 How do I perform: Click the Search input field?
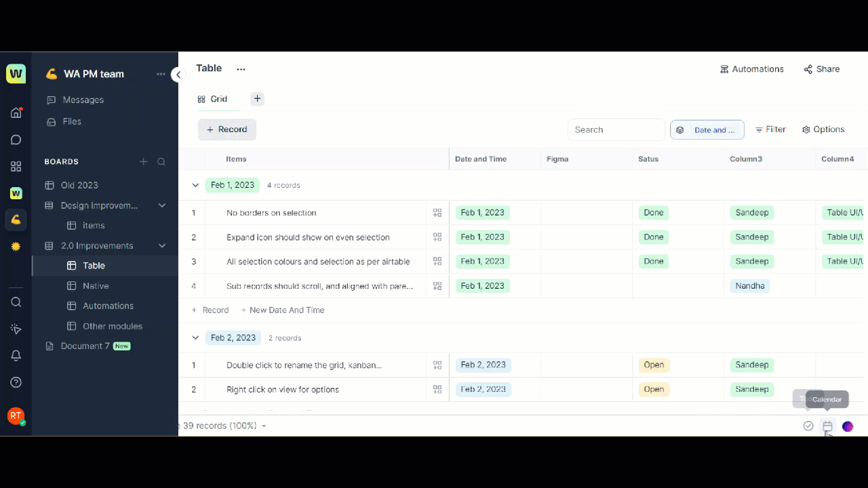point(616,129)
